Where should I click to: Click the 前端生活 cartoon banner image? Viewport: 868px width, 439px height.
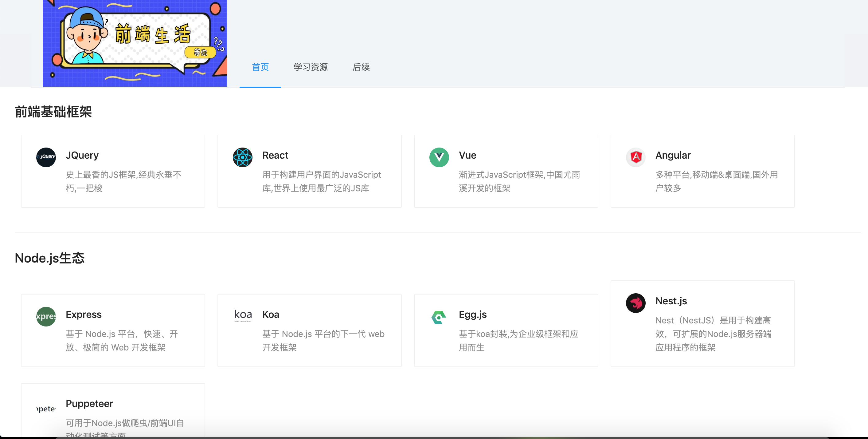coord(135,43)
